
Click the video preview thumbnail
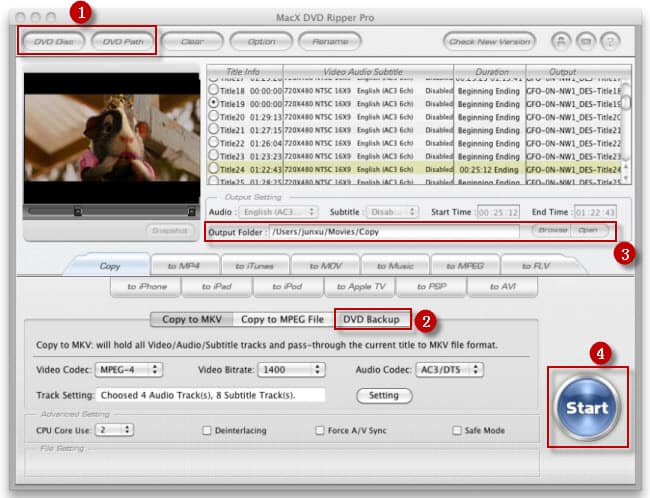(112, 138)
